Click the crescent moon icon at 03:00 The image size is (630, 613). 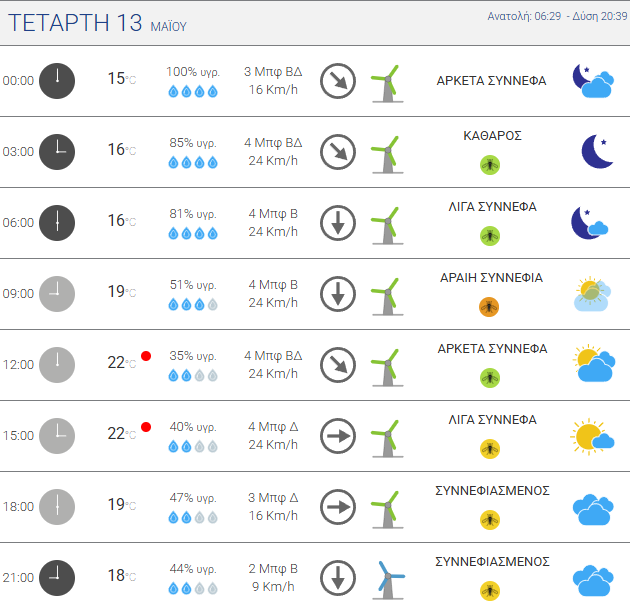click(x=597, y=151)
